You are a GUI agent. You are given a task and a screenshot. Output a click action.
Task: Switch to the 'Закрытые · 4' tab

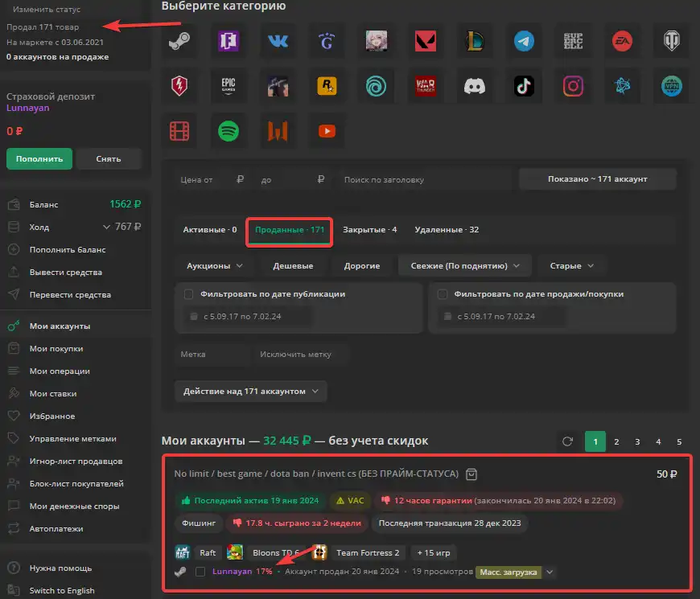(x=369, y=230)
